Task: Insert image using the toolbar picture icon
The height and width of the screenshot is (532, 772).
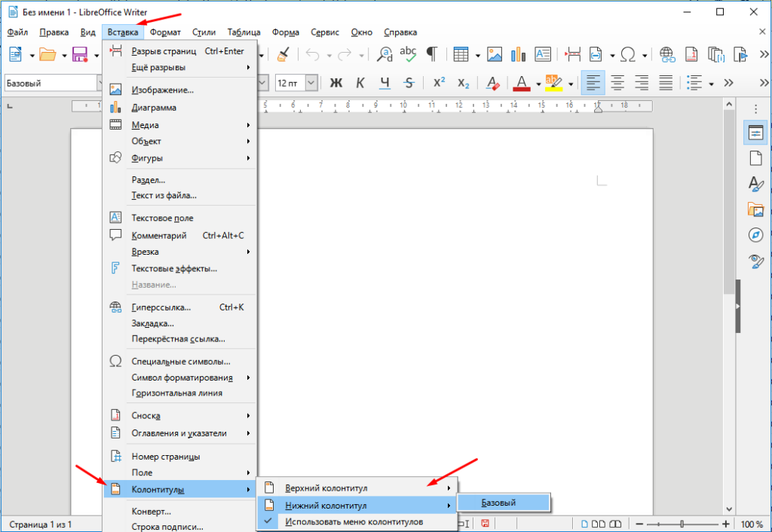Action: coord(495,54)
